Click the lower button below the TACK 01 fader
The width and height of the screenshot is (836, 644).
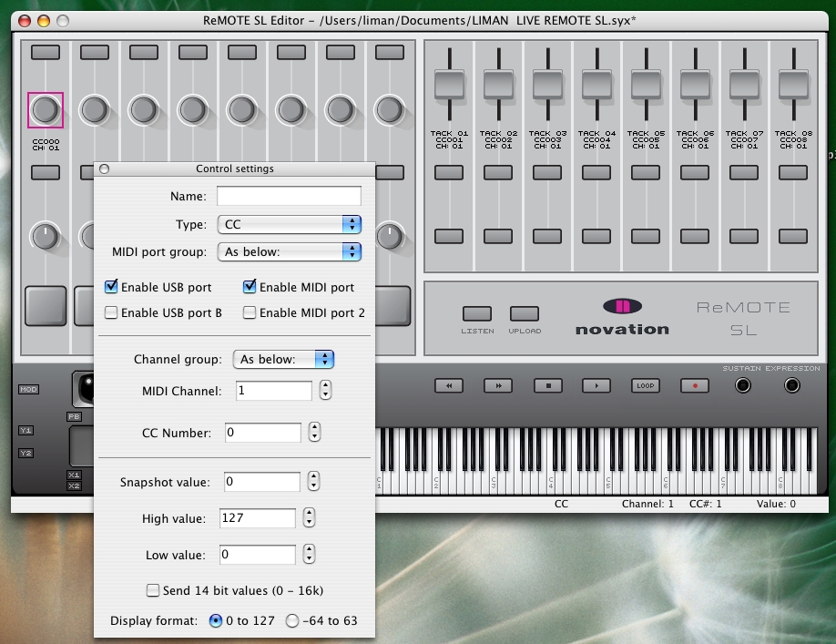(449, 236)
